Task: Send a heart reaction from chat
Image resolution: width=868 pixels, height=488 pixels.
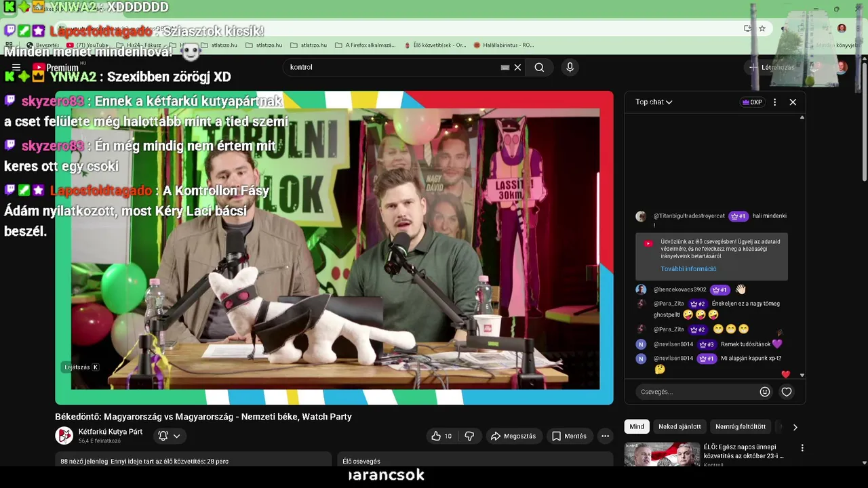Action: tap(787, 392)
